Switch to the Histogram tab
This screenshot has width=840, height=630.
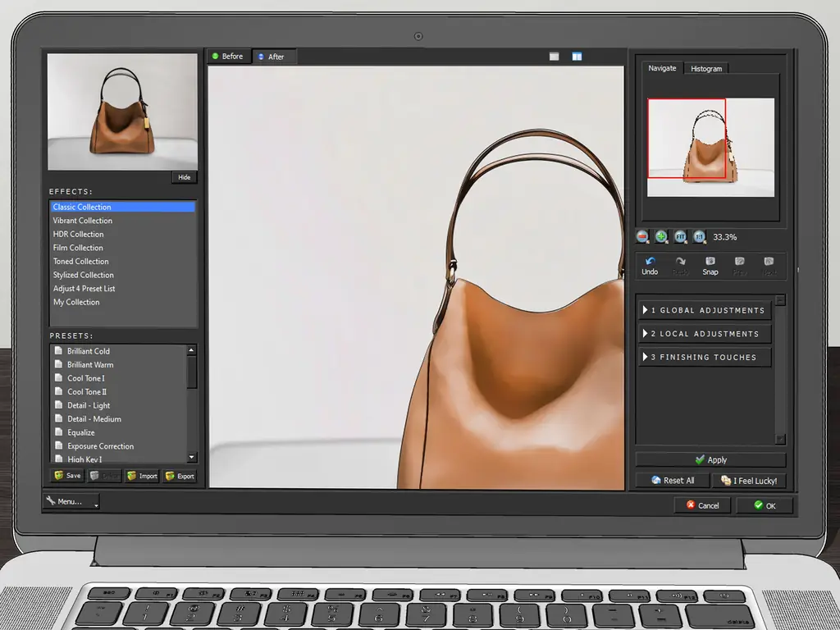click(x=705, y=69)
